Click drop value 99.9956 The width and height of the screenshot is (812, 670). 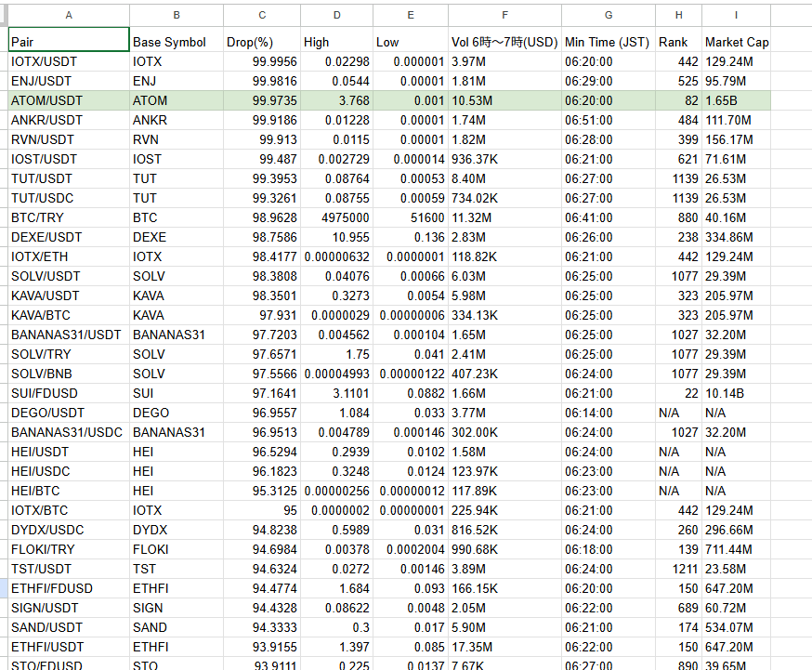point(262,61)
